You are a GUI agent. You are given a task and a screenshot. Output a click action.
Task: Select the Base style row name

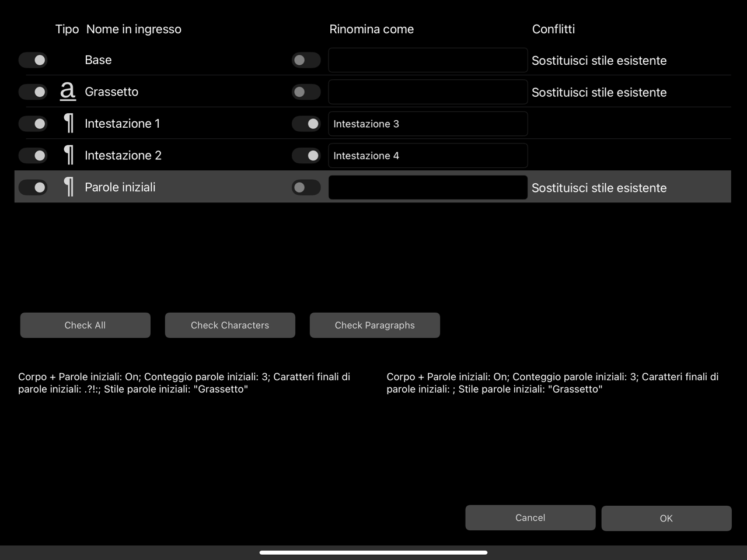(x=98, y=60)
